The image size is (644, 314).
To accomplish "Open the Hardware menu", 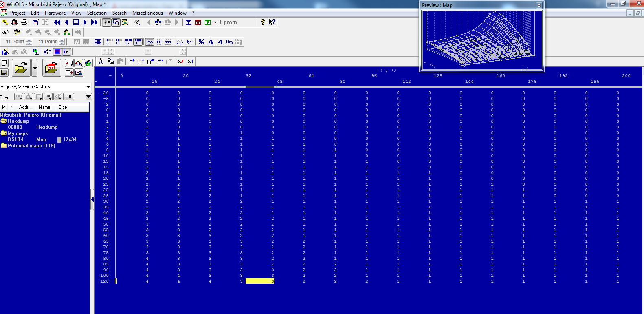I will click(55, 13).
